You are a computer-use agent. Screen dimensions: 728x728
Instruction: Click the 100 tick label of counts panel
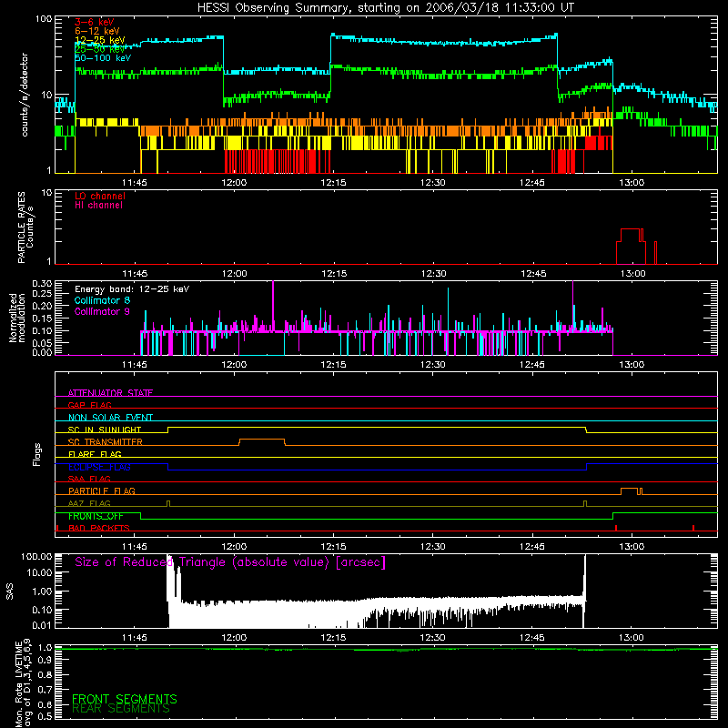click(x=43, y=19)
